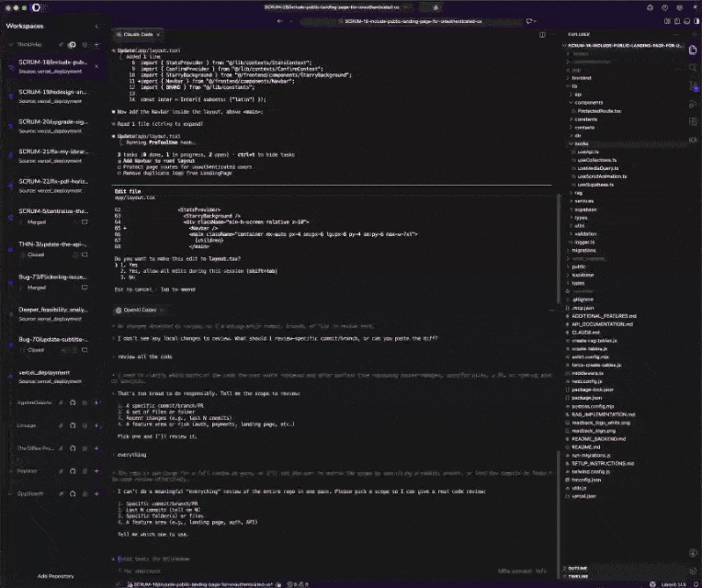Choose option 1. Yes for the layout.tsx edit
Screen dimensions: 702x588
coord(129,265)
